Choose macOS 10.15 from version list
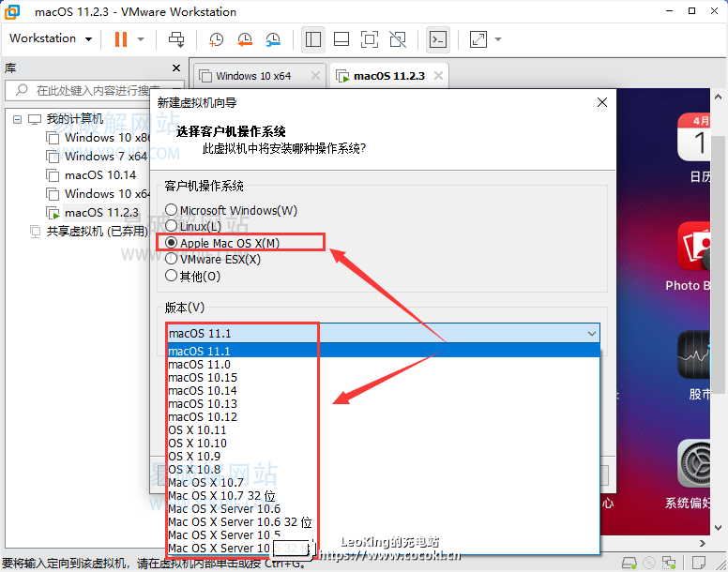This screenshot has width=728, height=572. tap(383, 378)
